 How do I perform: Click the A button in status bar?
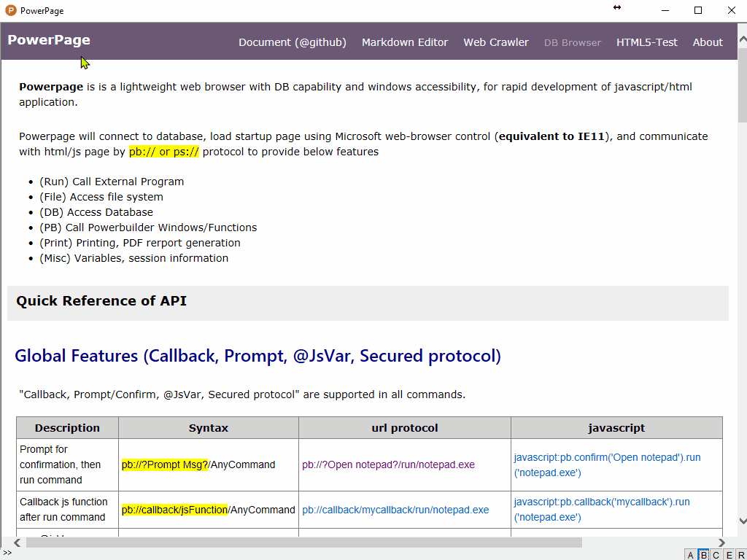690,555
